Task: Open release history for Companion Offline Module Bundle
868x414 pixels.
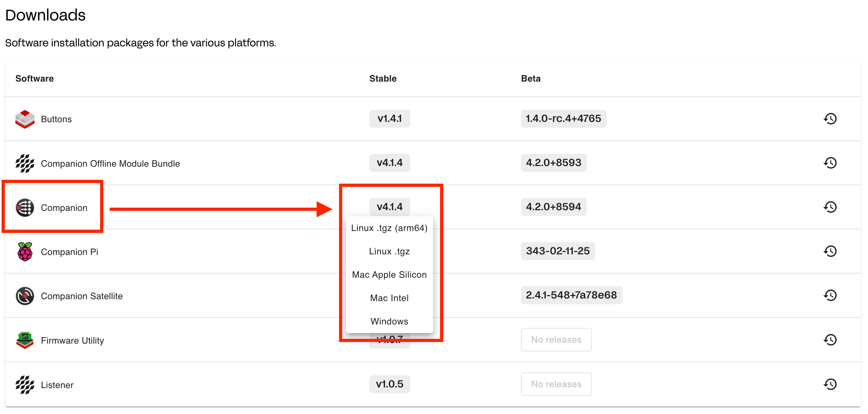Action: (830, 163)
